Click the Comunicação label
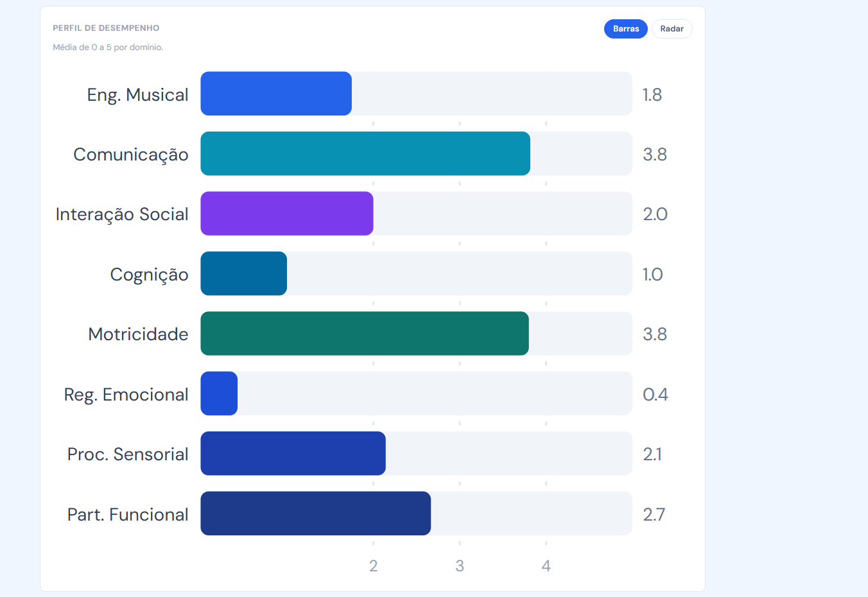Viewport: 868px width, 597px height. [131, 155]
